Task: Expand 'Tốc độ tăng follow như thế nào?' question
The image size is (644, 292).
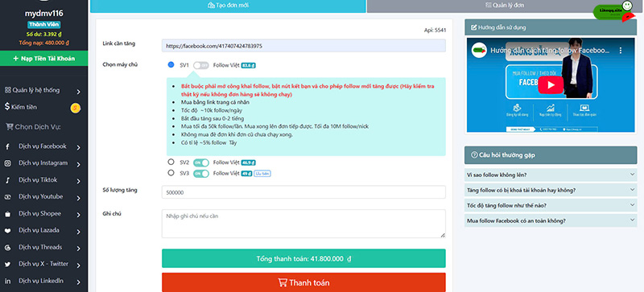Action: click(x=551, y=205)
